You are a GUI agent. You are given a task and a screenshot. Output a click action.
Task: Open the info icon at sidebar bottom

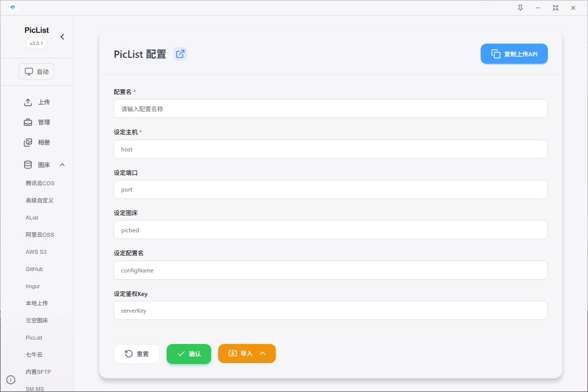tap(11, 380)
